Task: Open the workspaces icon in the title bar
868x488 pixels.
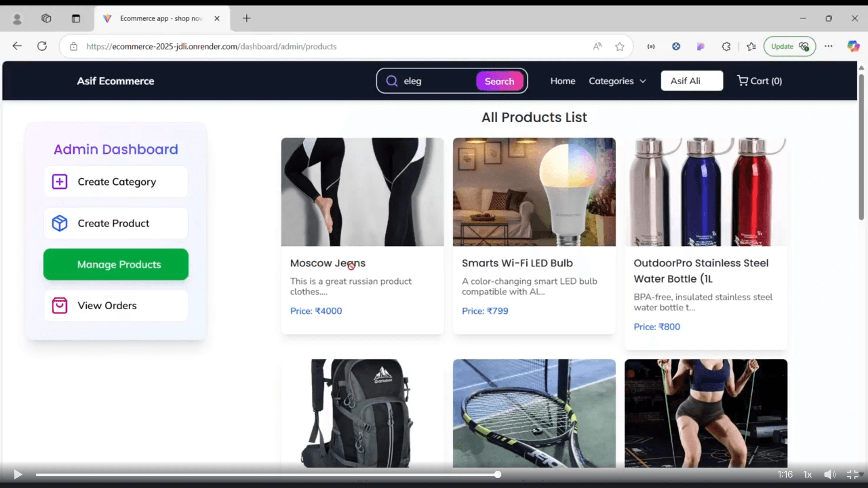Action: coord(46,19)
